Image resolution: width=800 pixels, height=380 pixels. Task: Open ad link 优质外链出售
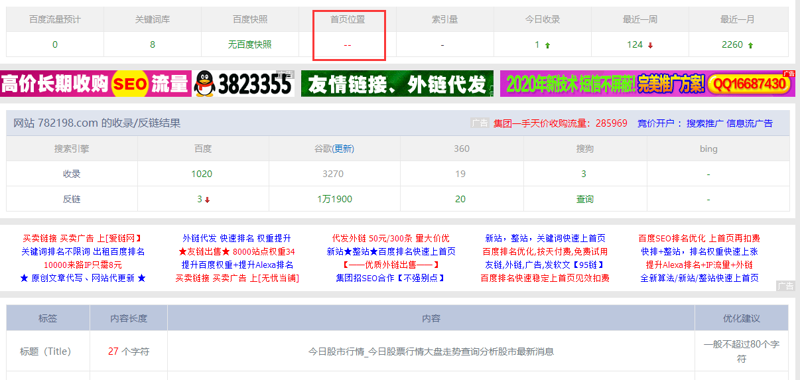(391, 265)
